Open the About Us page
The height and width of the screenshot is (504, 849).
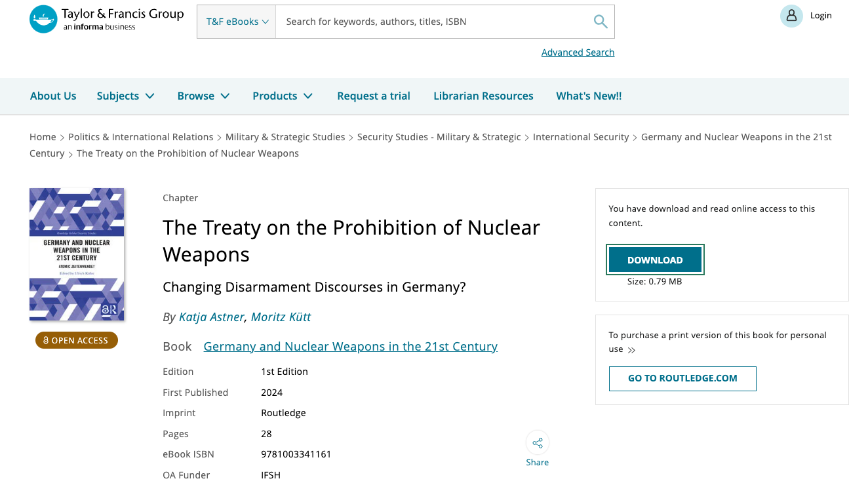(53, 96)
